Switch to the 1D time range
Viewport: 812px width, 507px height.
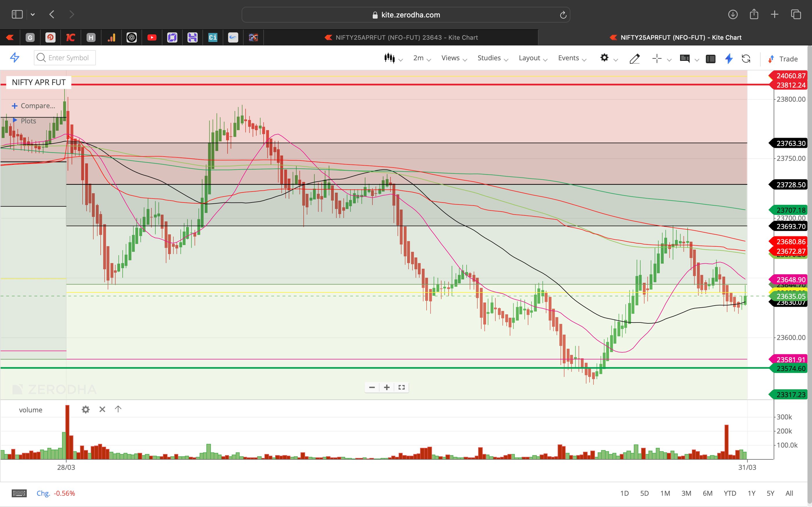click(x=625, y=493)
